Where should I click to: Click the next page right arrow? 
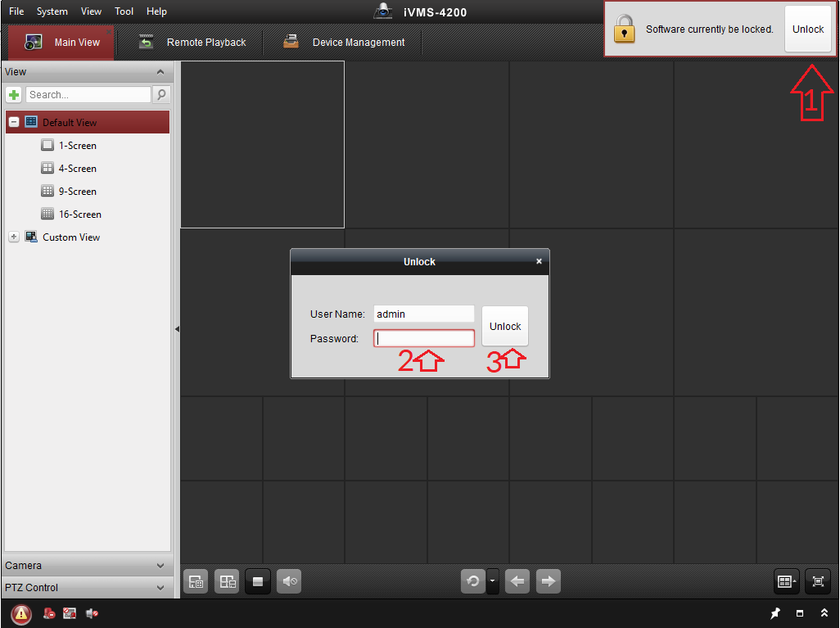pos(548,581)
